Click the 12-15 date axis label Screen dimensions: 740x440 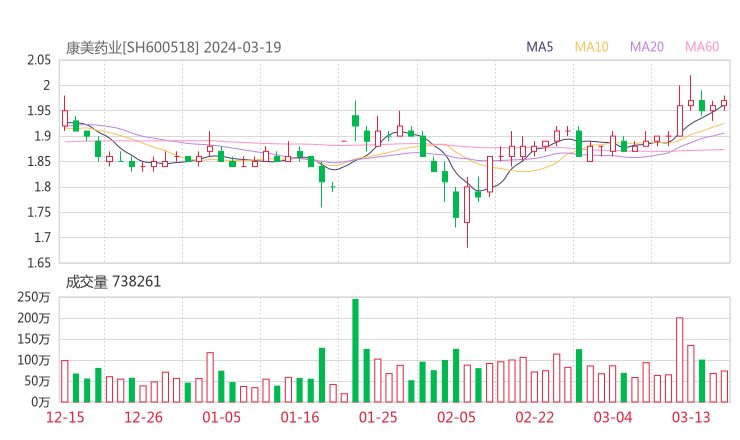coord(65,417)
